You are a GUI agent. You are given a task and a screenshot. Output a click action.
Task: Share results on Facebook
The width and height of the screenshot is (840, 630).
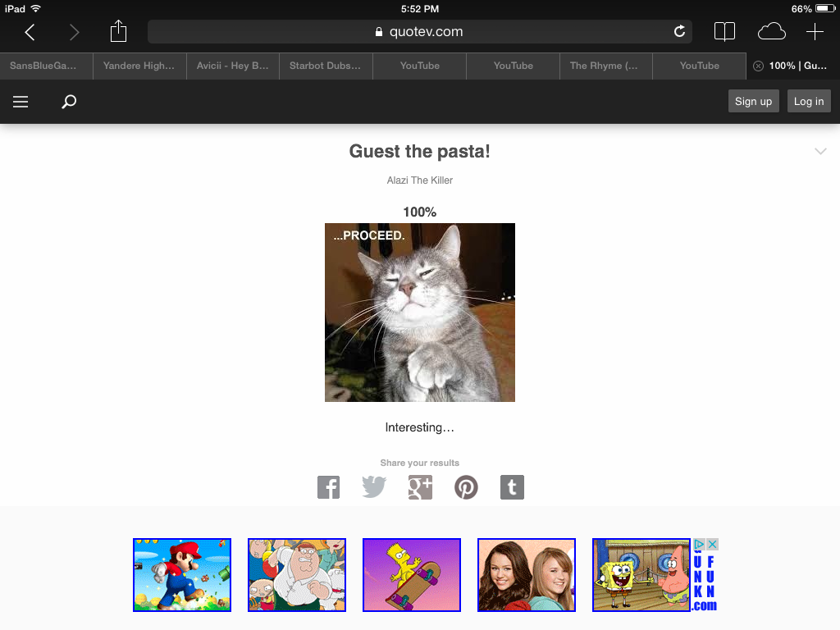coord(328,487)
